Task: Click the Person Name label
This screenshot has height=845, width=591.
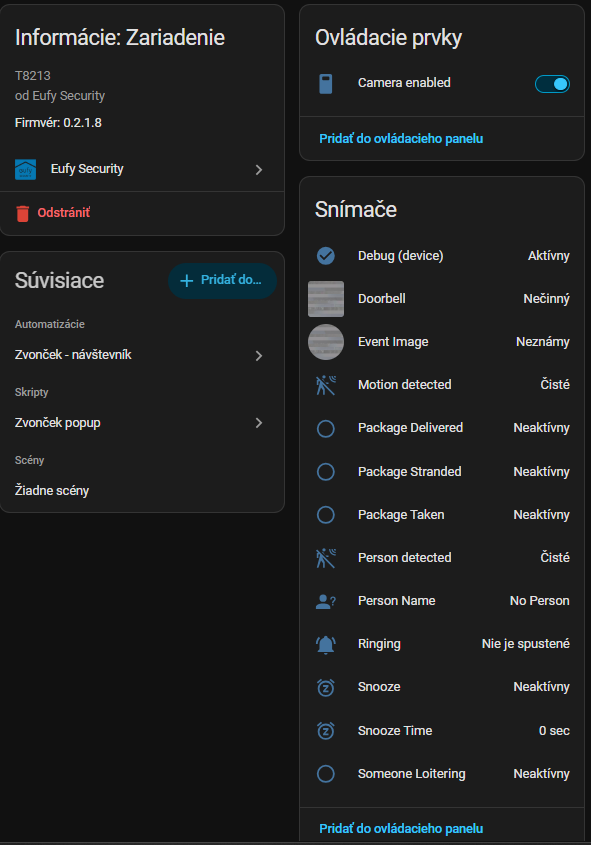Action: point(397,601)
